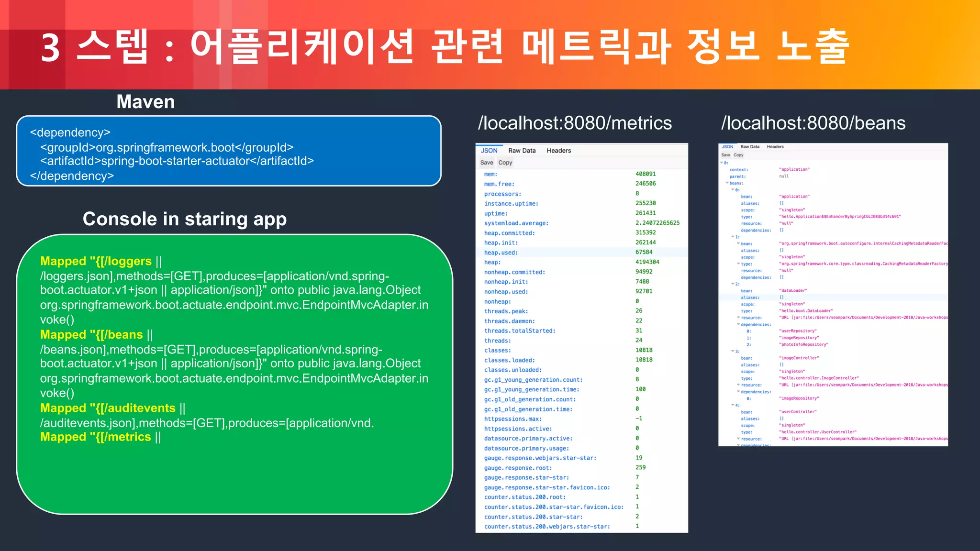Click Copy in the metrics viewer

(505, 163)
